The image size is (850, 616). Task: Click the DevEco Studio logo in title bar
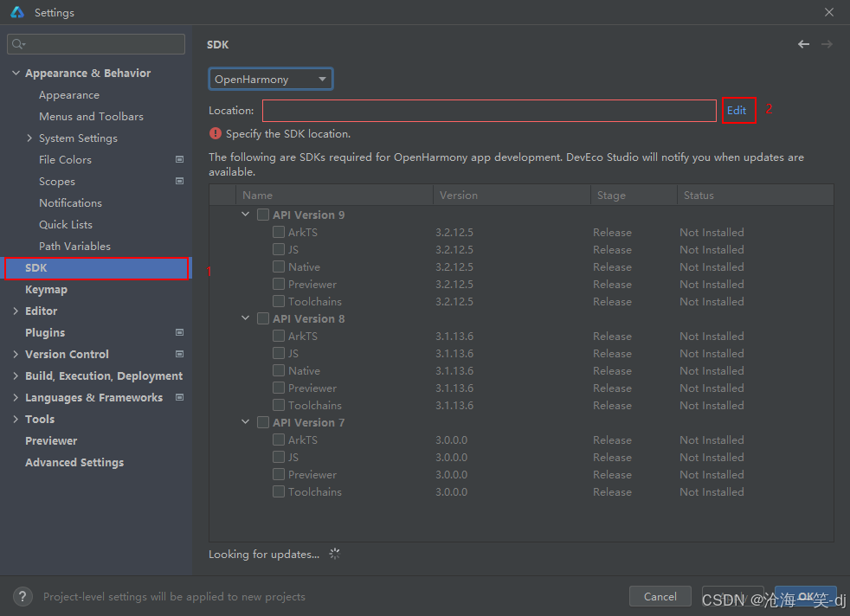pos(17,12)
